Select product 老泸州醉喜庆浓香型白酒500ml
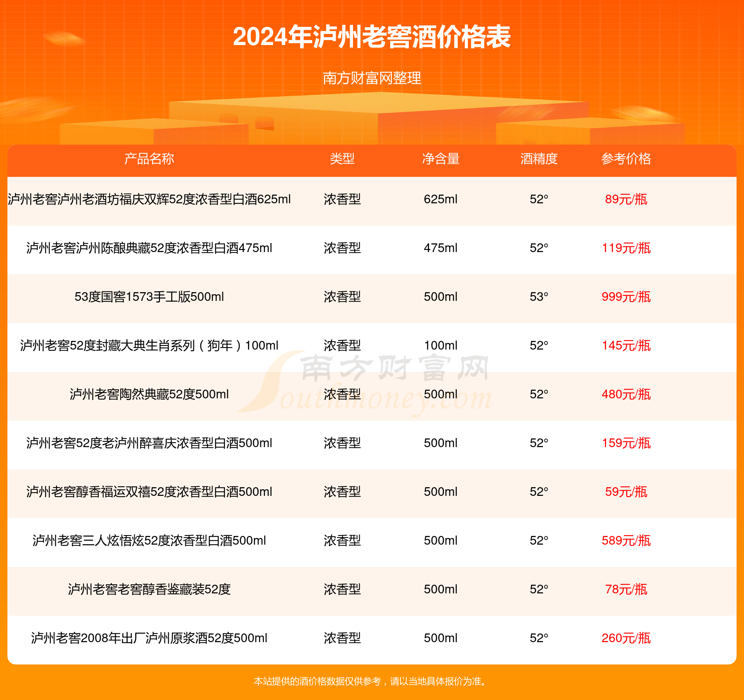The width and height of the screenshot is (744, 700). coord(149,443)
